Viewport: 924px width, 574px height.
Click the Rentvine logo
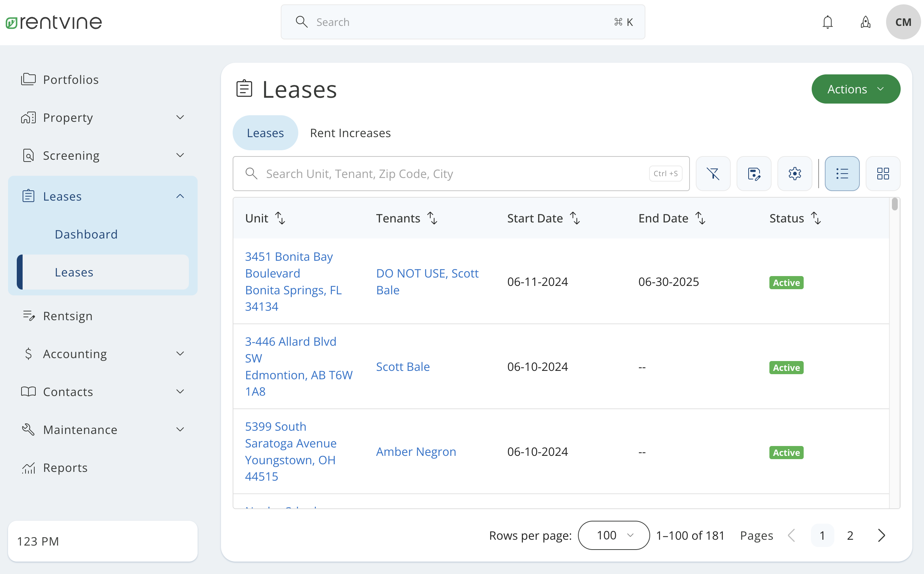53,22
